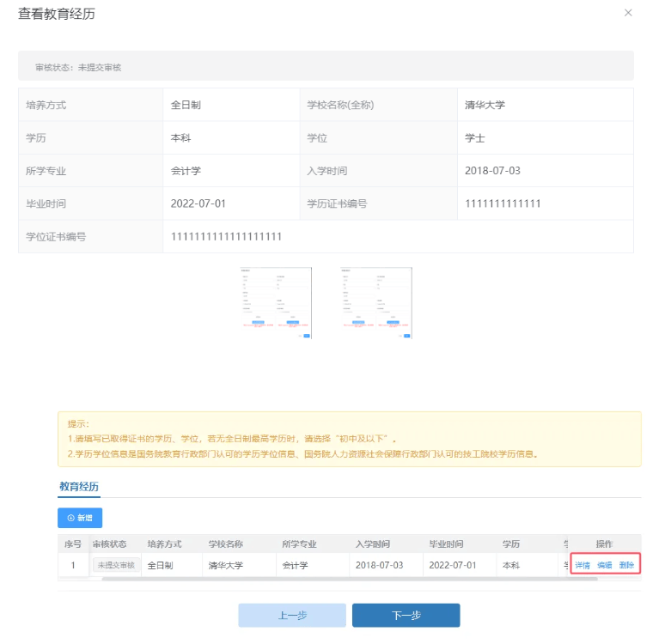
Task: Click 编辑 to edit the education row
Action: coord(605,565)
